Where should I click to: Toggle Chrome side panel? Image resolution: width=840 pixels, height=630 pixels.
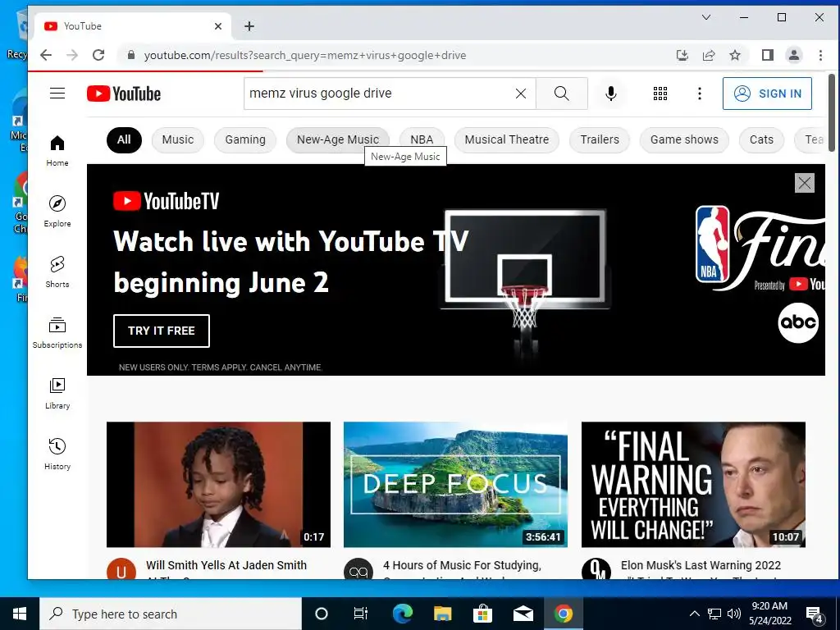[x=767, y=55]
